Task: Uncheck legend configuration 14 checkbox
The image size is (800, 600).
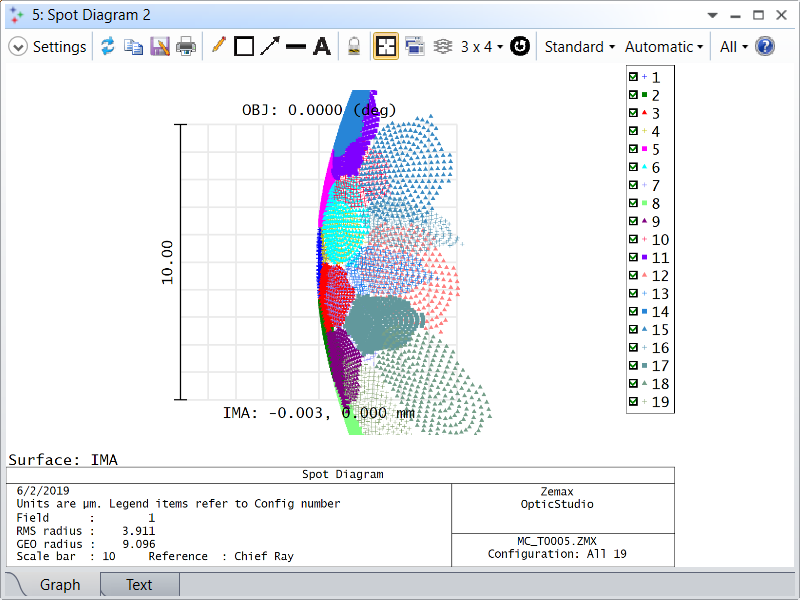Action: coord(633,311)
